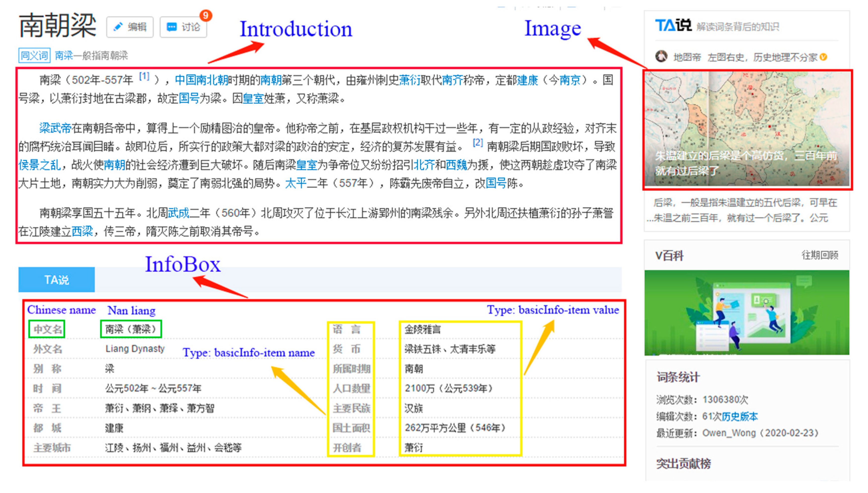
Task: Click the 江陵、扬州、福州 cities value
Action: [173, 448]
